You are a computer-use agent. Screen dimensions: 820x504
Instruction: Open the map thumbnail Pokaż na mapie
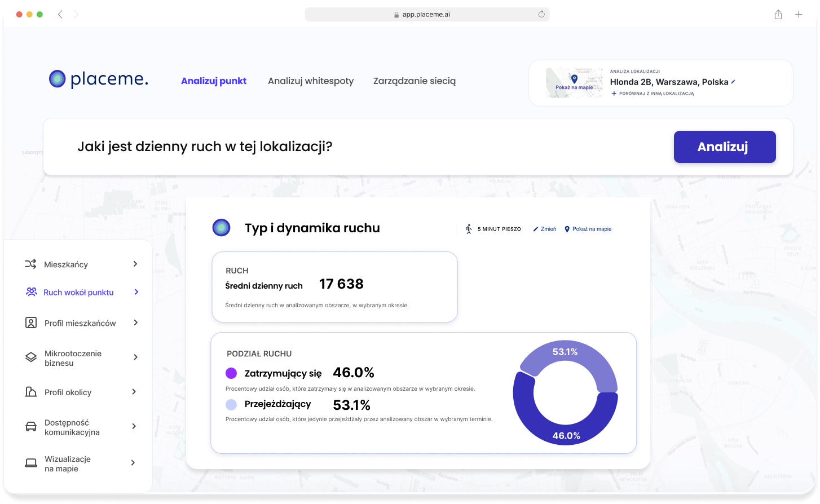[x=574, y=82]
